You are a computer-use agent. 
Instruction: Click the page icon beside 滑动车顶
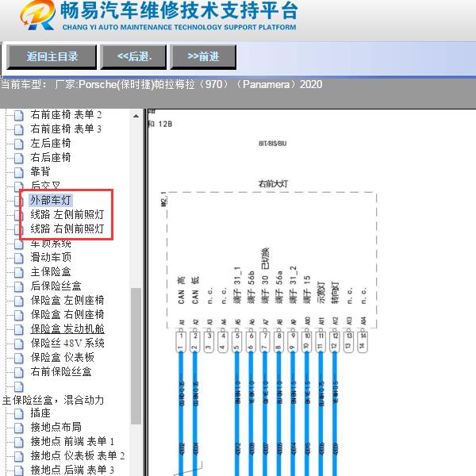(19, 258)
